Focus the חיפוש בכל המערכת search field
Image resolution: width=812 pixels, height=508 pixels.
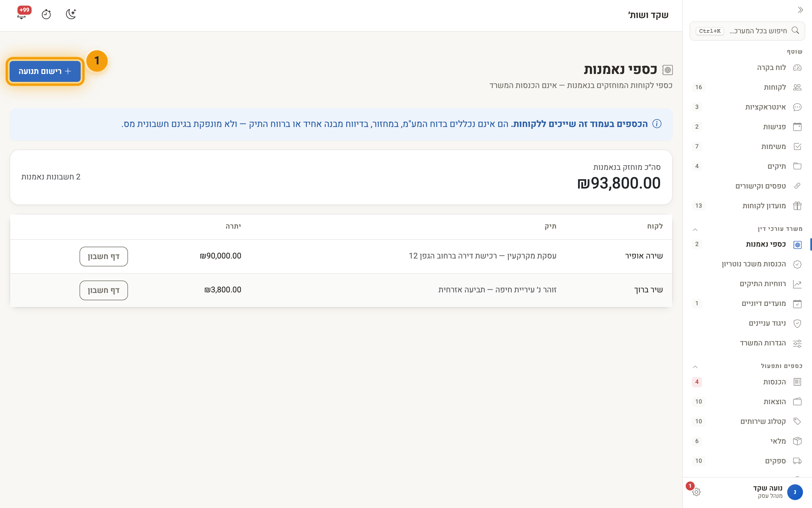pos(747,31)
